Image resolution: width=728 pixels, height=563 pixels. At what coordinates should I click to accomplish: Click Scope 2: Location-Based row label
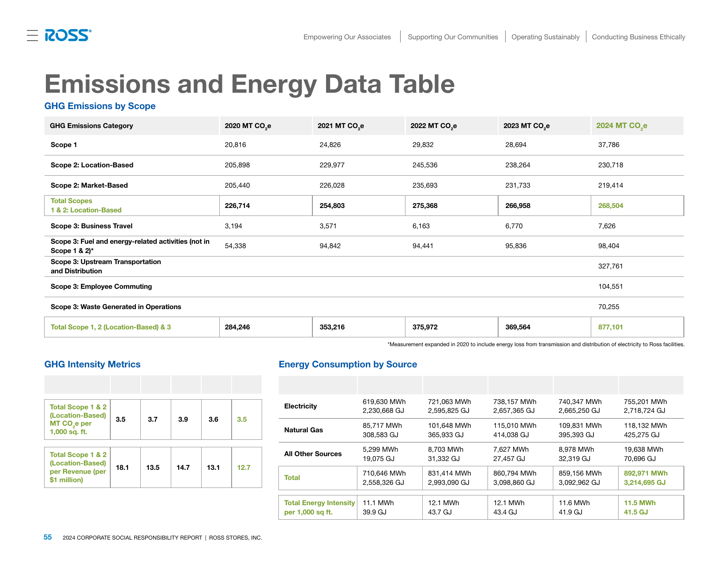(92, 165)
